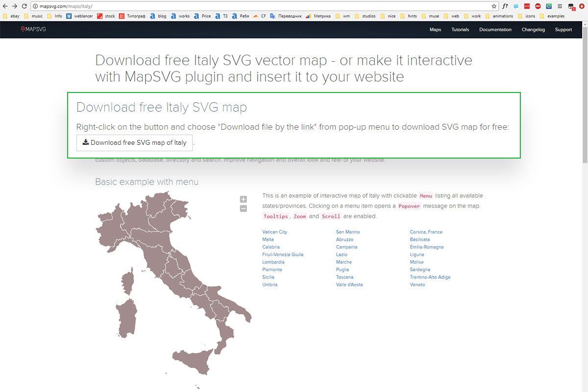Screen dimensions: 588x392
Task: Open the 'animations' bookmarks folder
Action: click(x=499, y=16)
